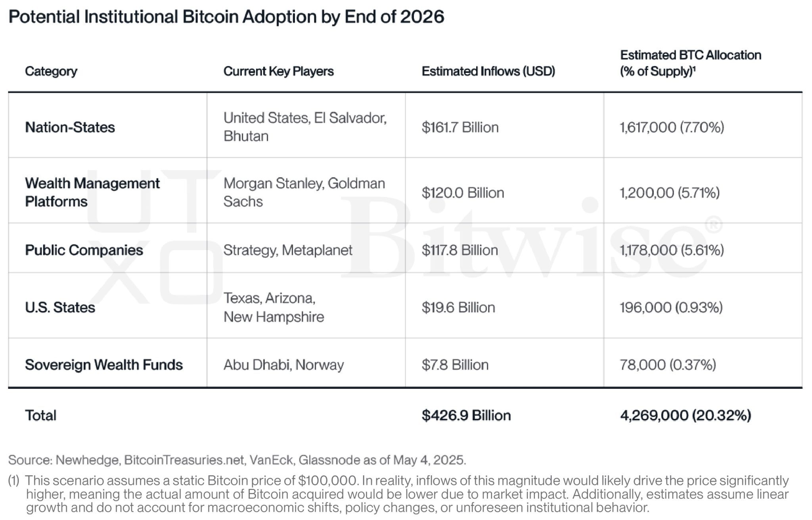Click the BitcoinTreasuries.net source text

(x=184, y=460)
